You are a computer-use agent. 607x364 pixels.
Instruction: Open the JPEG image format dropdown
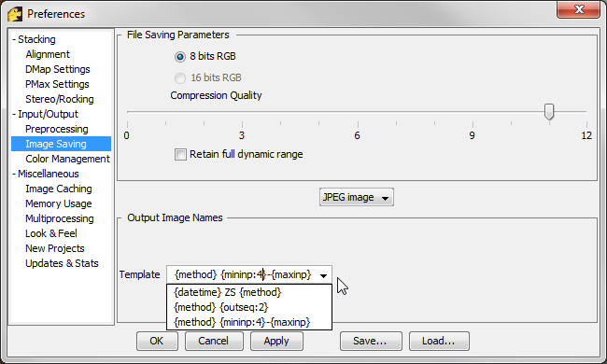356,197
